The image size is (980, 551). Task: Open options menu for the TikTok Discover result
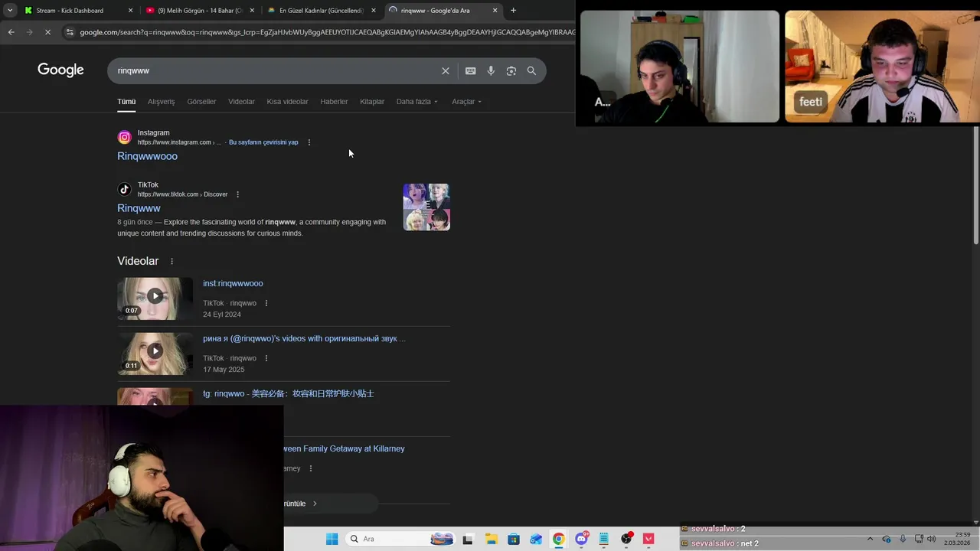click(237, 194)
